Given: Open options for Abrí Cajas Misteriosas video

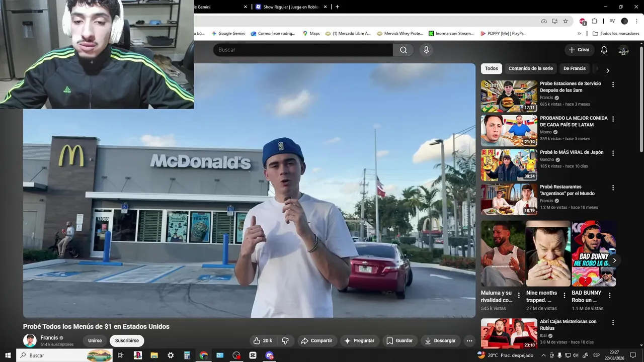Looking at the screenshot, I should click(613, 322).
